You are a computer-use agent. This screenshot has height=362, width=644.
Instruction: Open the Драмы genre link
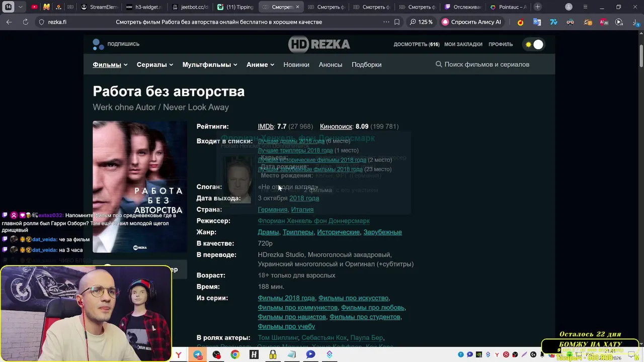pyautogui.click(x=268, y=232)
